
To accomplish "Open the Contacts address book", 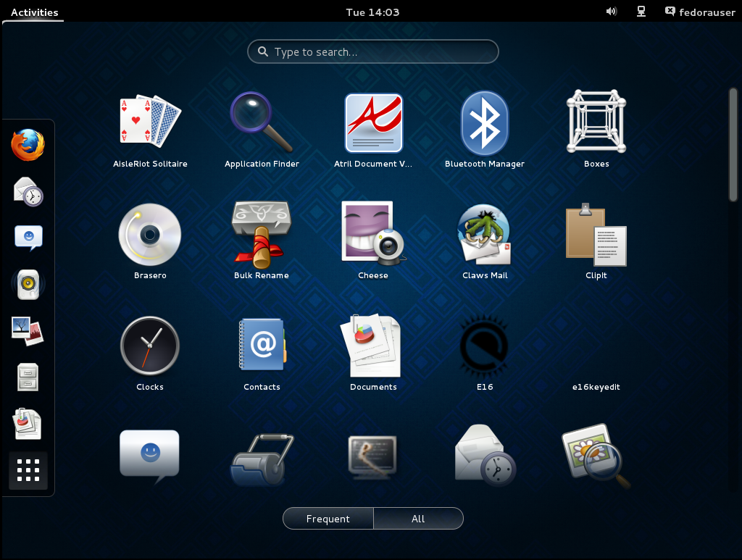I will pos(262,345).
